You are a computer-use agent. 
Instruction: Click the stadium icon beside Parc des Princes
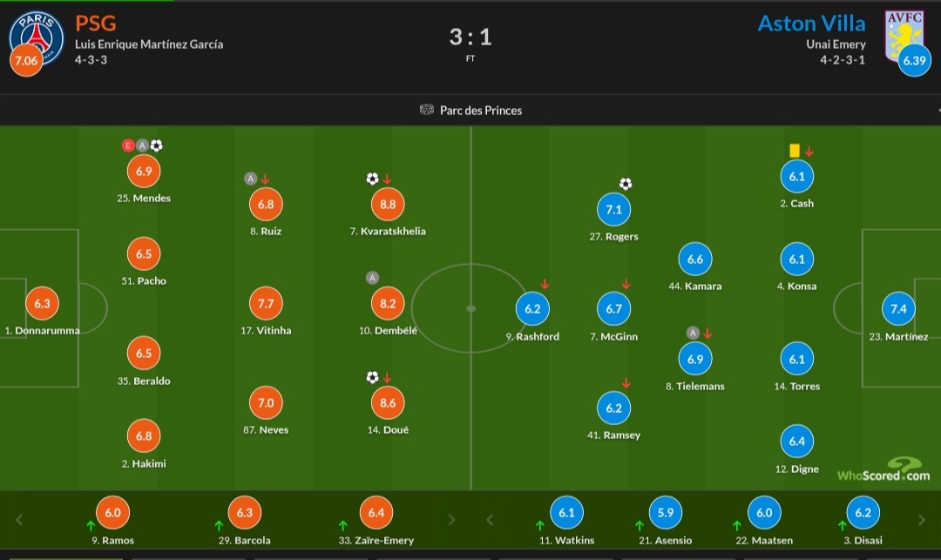[x=427, y=110]
